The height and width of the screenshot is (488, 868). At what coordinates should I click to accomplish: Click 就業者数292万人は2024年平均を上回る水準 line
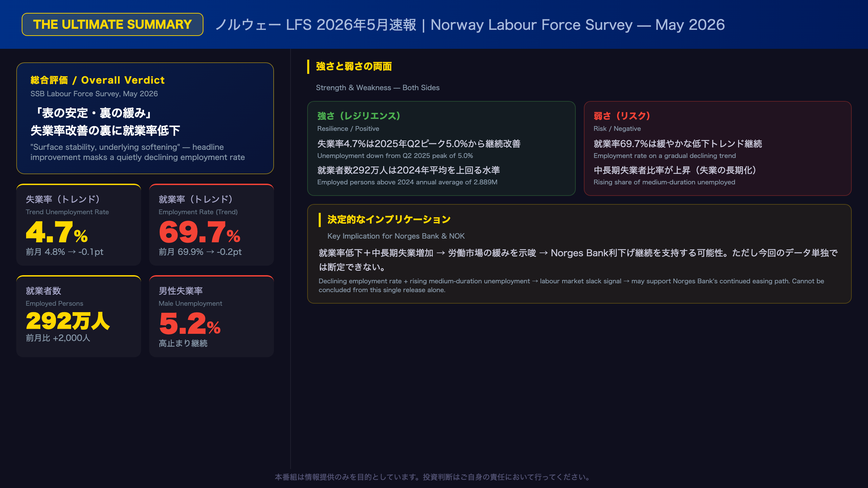click(409, 170)
